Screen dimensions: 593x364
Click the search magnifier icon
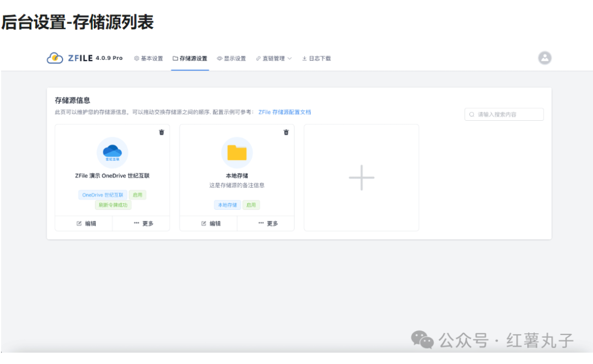pos(472,114)
